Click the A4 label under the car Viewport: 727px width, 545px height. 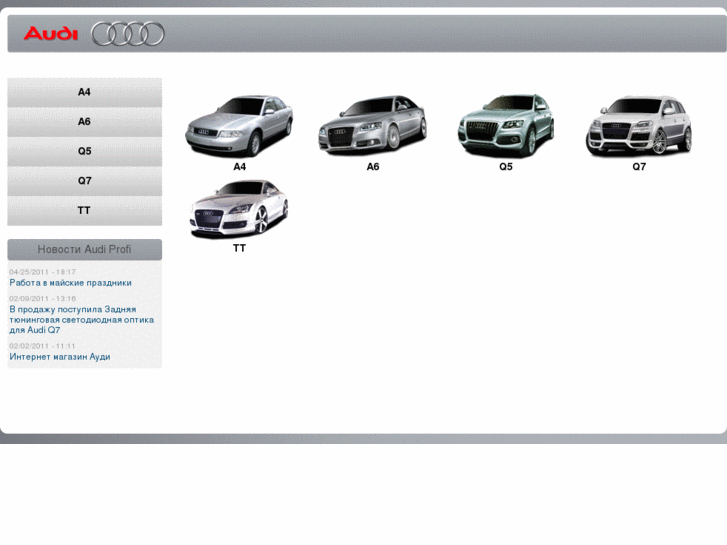tap(239, 167)
